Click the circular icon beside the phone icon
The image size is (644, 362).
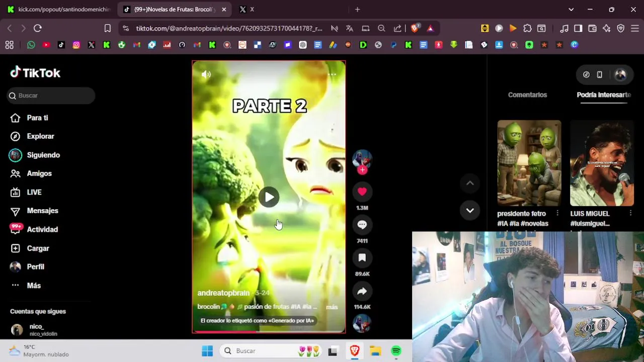tap(586, 74)
